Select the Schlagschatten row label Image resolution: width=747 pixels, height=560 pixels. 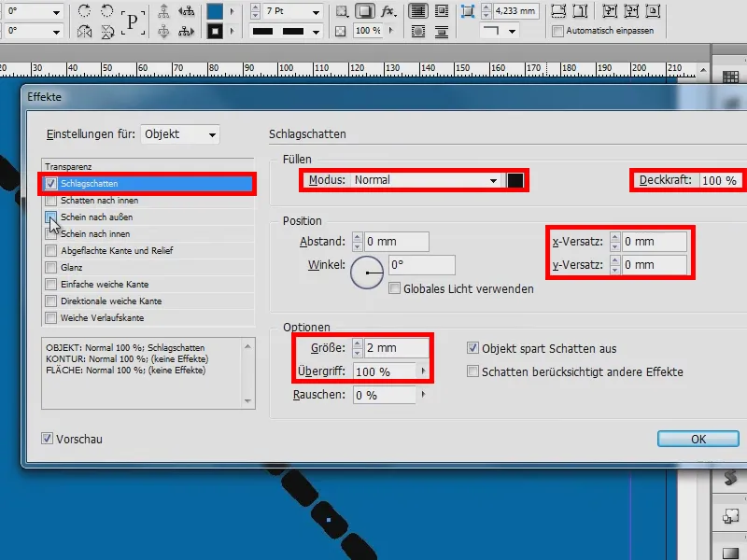click(89, 183)
